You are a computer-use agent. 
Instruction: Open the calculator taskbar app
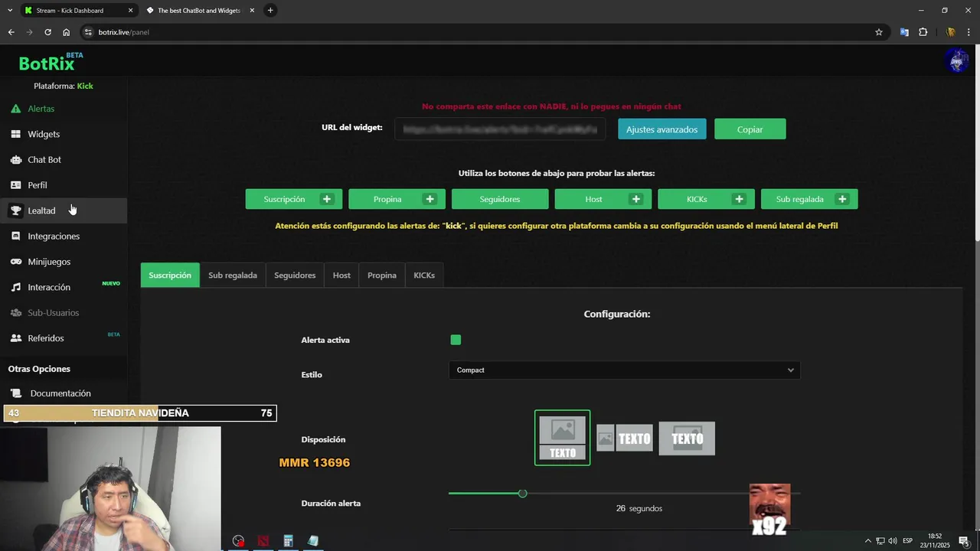tap(288, 541)
